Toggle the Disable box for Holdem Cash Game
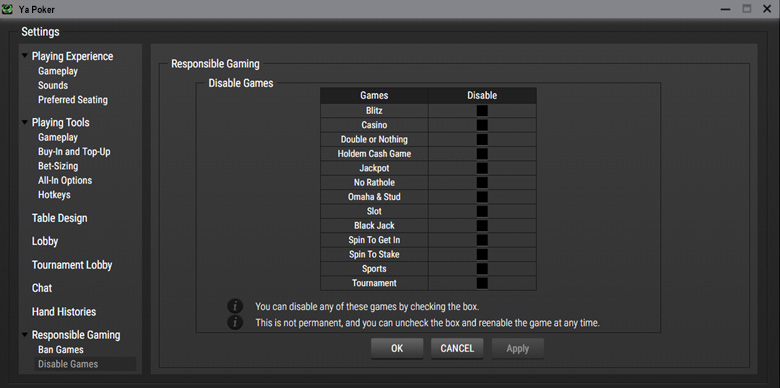780x388 pixels. [482, 154]
